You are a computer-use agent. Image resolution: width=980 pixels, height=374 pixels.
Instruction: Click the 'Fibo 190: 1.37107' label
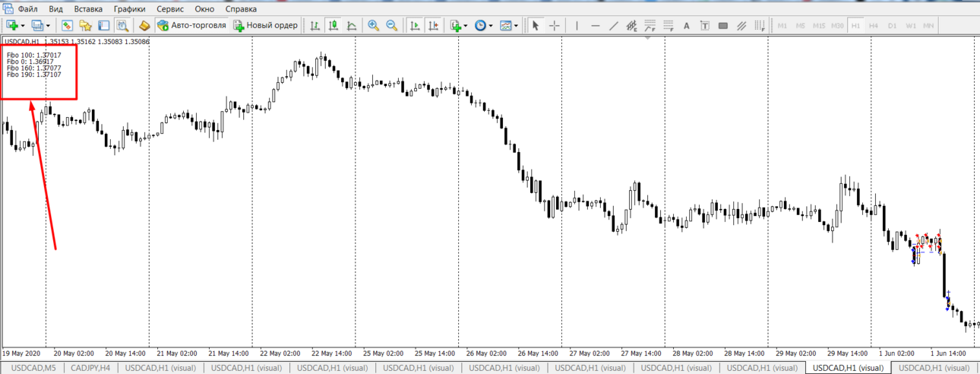coord(34,74)
